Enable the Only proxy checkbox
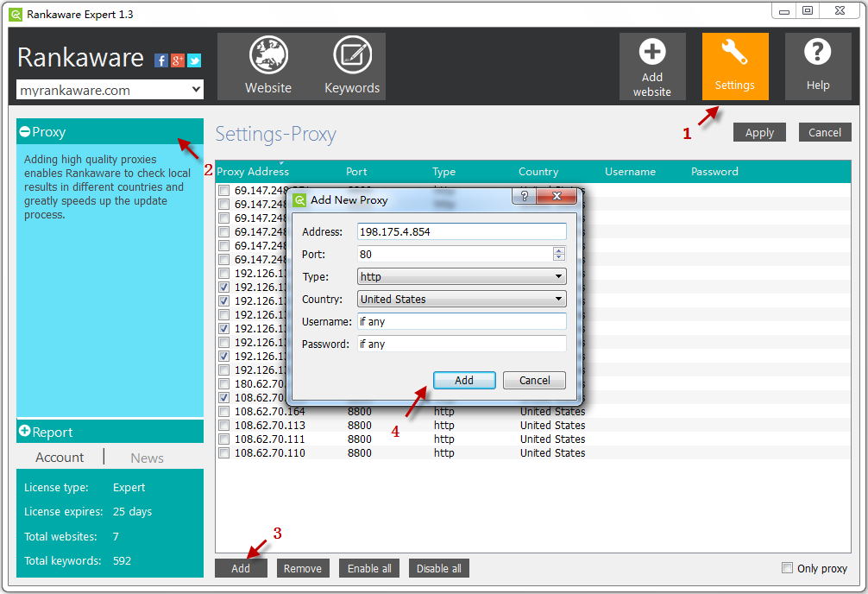Viewport: 868px width, 594px height. [787, 568]
